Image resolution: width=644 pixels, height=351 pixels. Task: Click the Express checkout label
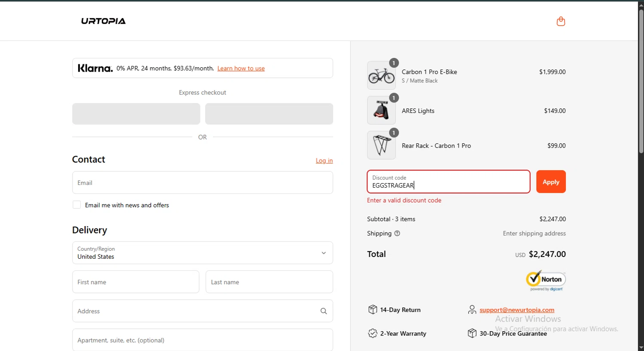pyautogui.click(x=203, y=92)
